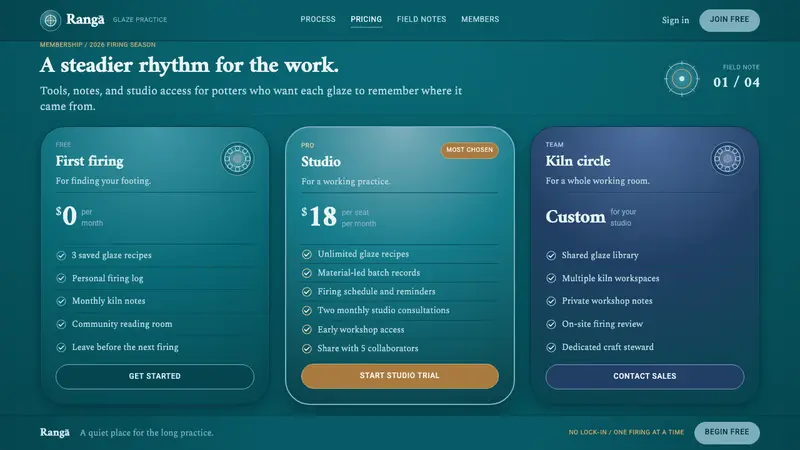Click the Rangā compass logo icon
800x450 pixels.
(51, 20)
